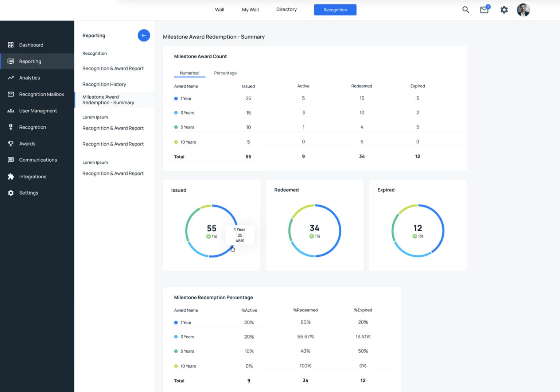
Task: Click the Recognition button in top bar
Action: (x=335, y=10)
